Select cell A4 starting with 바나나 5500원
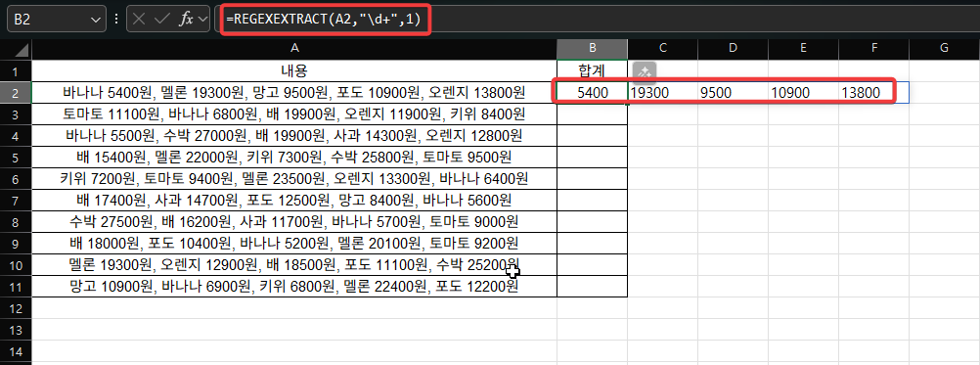The height and width of the screenshot is (365, 980). point(294,136)
